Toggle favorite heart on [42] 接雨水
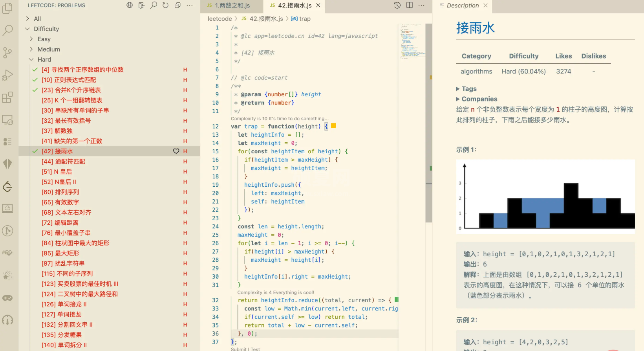Viewport: 644px width, 351px height. click(x=176, y=151)
